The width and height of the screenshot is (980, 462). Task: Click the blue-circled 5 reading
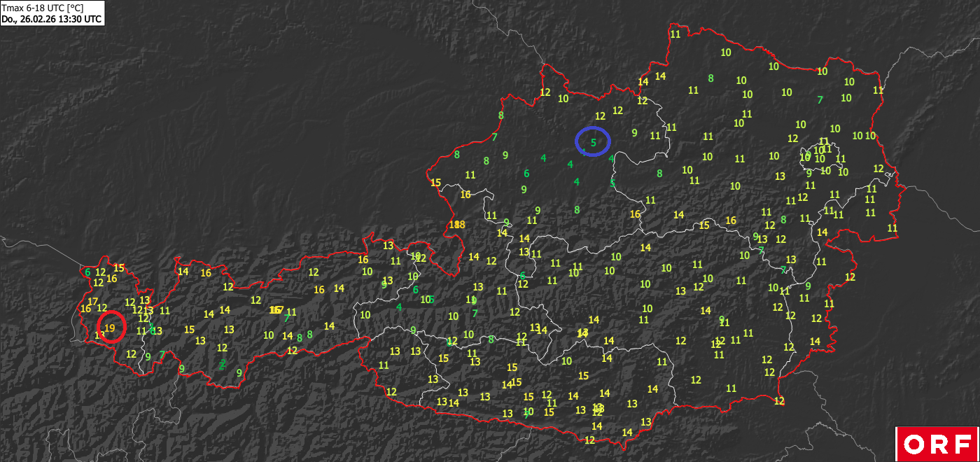[x=594, y=142]
